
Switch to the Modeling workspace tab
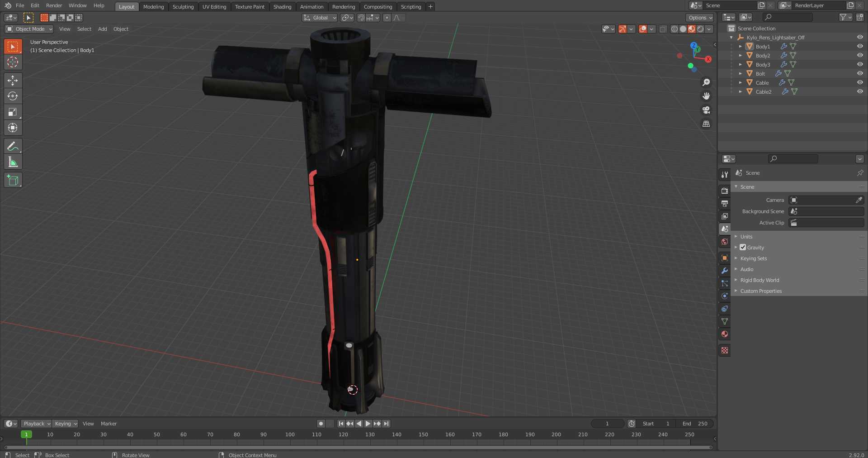point(153,6)
